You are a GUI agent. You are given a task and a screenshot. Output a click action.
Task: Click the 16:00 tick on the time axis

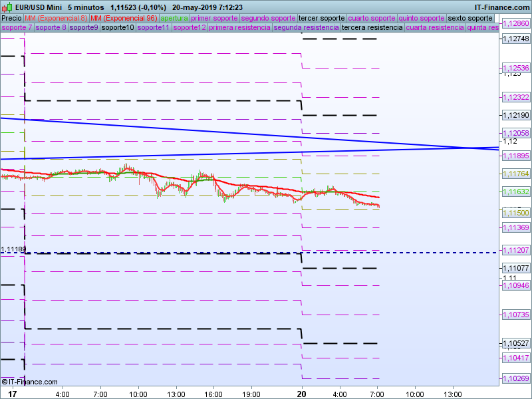click(213, 394)
